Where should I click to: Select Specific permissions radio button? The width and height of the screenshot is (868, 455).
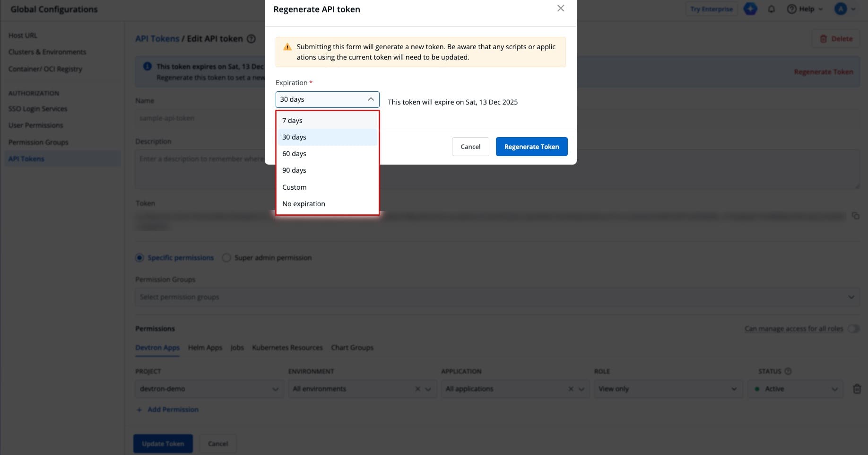pyautogui.click(x=139, y=258)
